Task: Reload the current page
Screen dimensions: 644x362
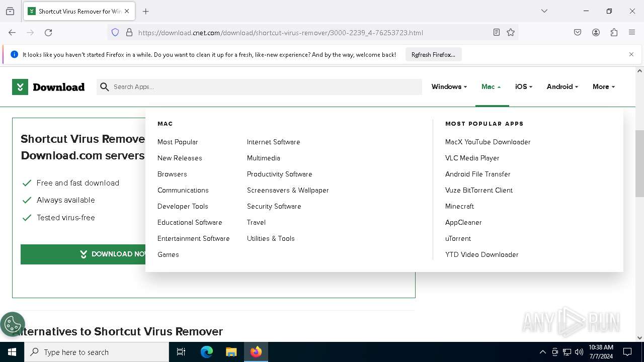Action: (48, 32)
